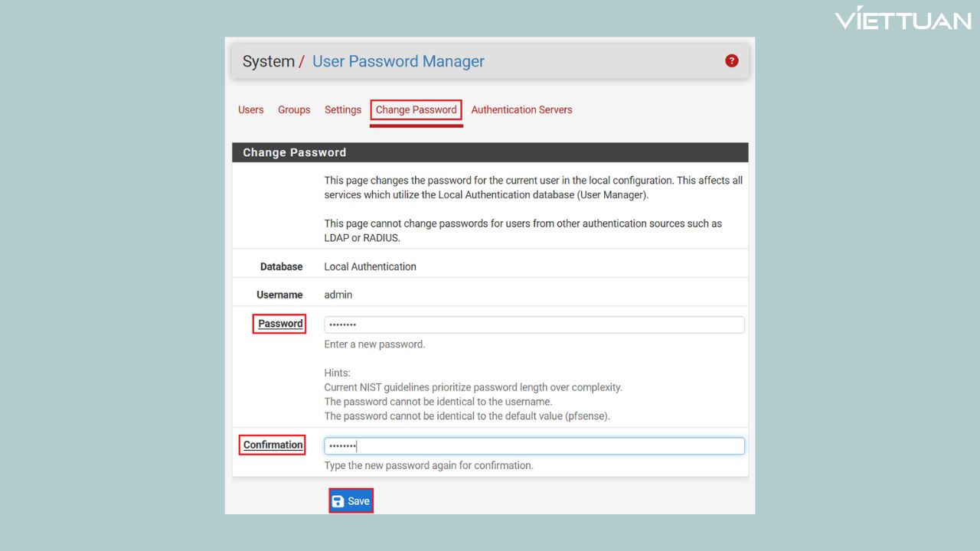Open the Authentication Servers tab
The image size is (980, 551).
pos(521,109)
